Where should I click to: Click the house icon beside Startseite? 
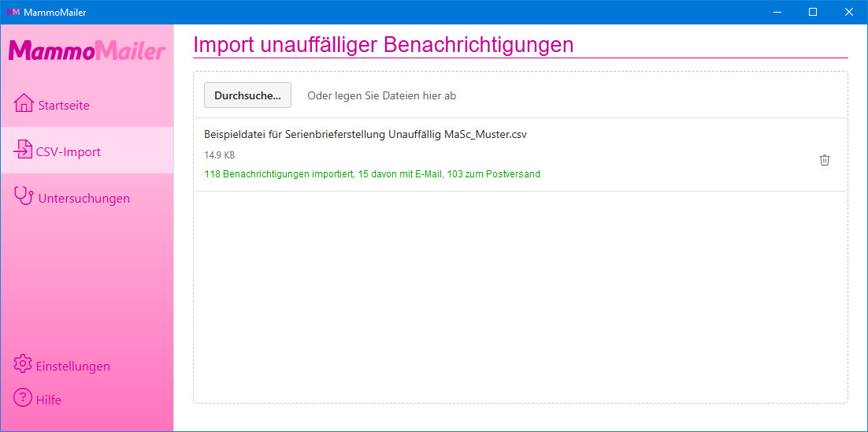[x=24, y=103]
